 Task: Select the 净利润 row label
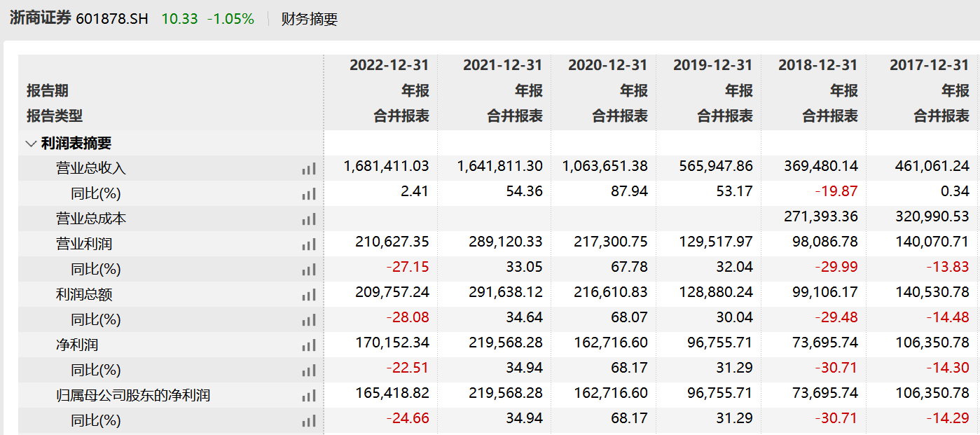pyautogui.click(x=77, y=345)
